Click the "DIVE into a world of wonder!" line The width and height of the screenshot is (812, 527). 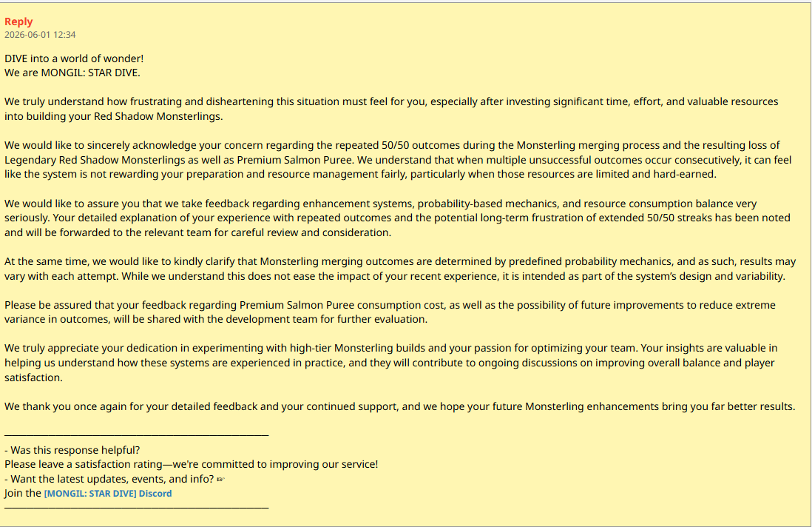[x=74, y=58]
